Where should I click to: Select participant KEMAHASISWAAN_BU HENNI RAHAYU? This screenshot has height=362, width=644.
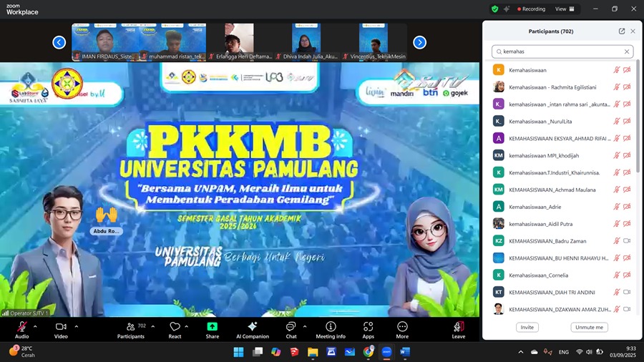(x=561, y=258)
